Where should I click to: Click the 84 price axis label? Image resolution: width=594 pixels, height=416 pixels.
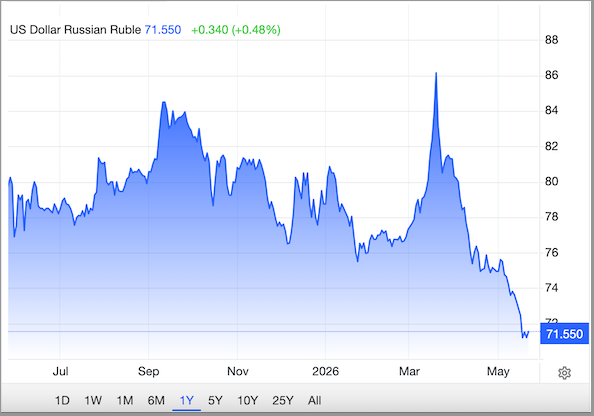[552, 110]
